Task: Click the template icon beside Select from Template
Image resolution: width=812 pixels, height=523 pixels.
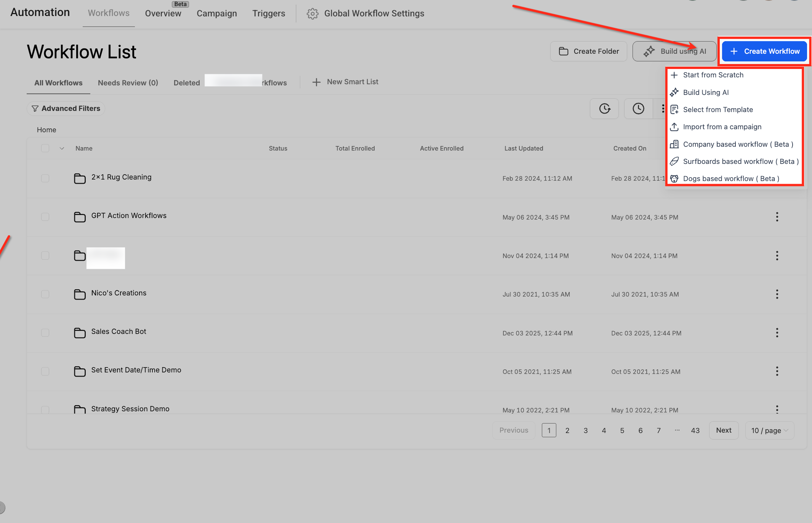Action: 674,109
